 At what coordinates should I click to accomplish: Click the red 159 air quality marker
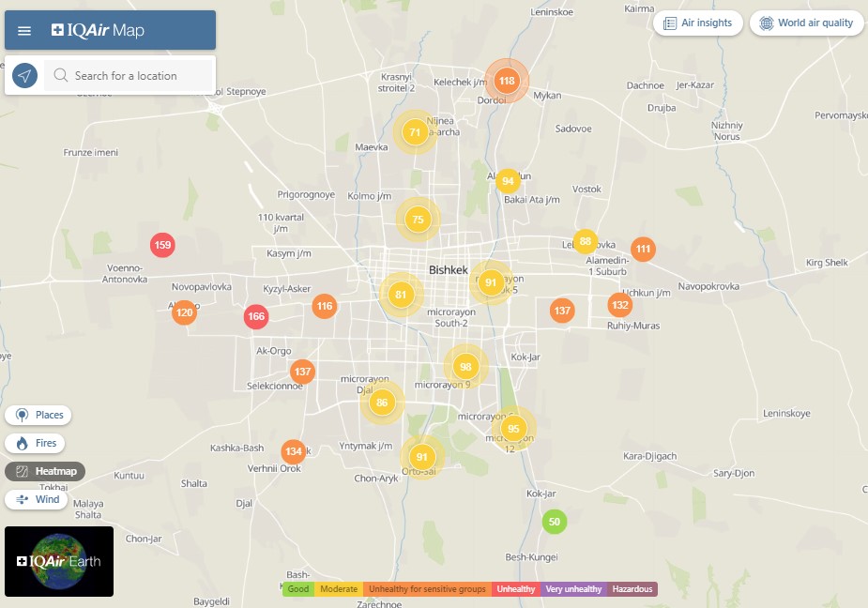(162, 246)
